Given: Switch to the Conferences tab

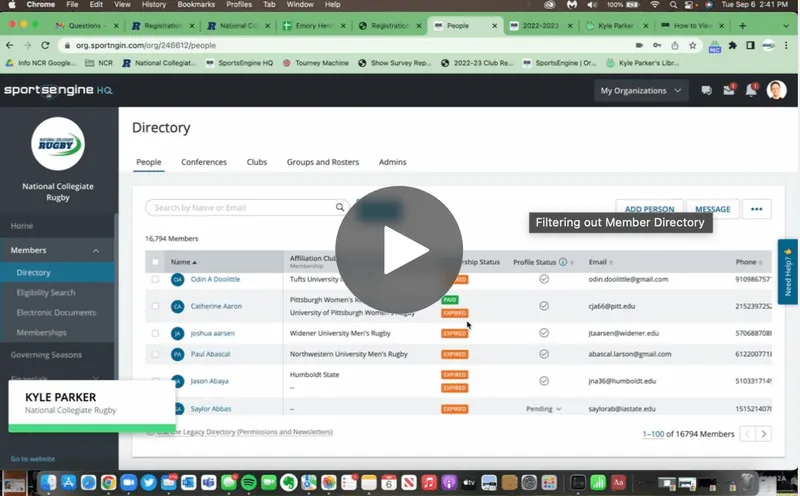Looking at the screenshot, I should (x=204, y=162).
